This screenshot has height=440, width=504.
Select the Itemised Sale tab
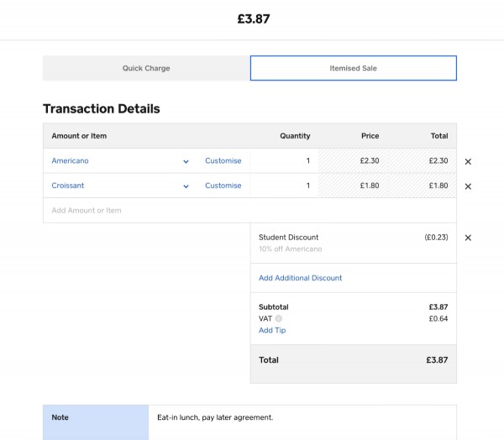(x=353, y=68)
